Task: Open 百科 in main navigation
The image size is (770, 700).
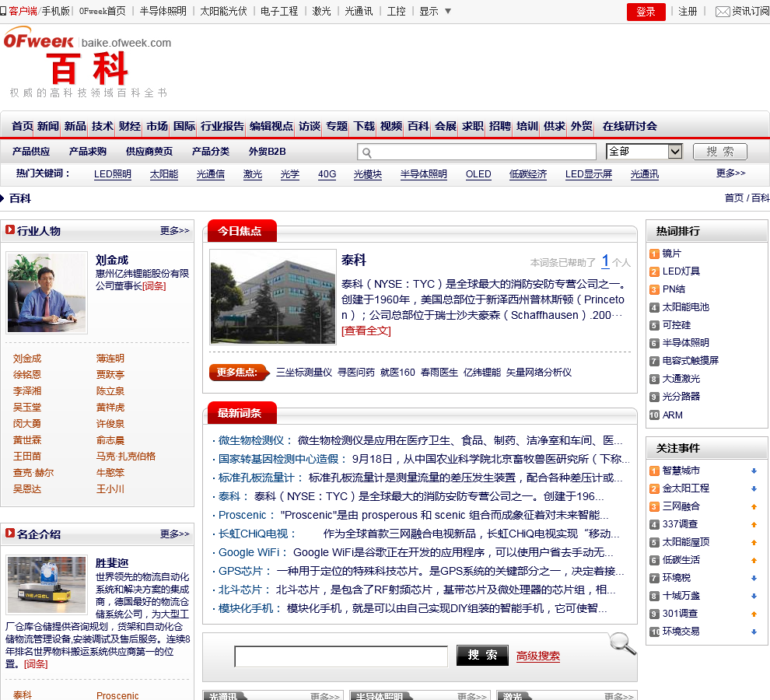Action: point(418,126)
